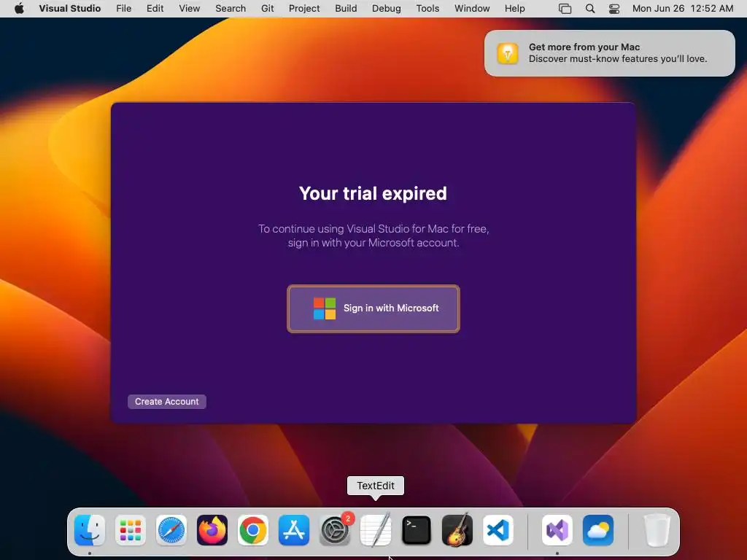The image size is (747, 560).
Task: Open the Trash in the Dock
Action: tap(657, 530)
